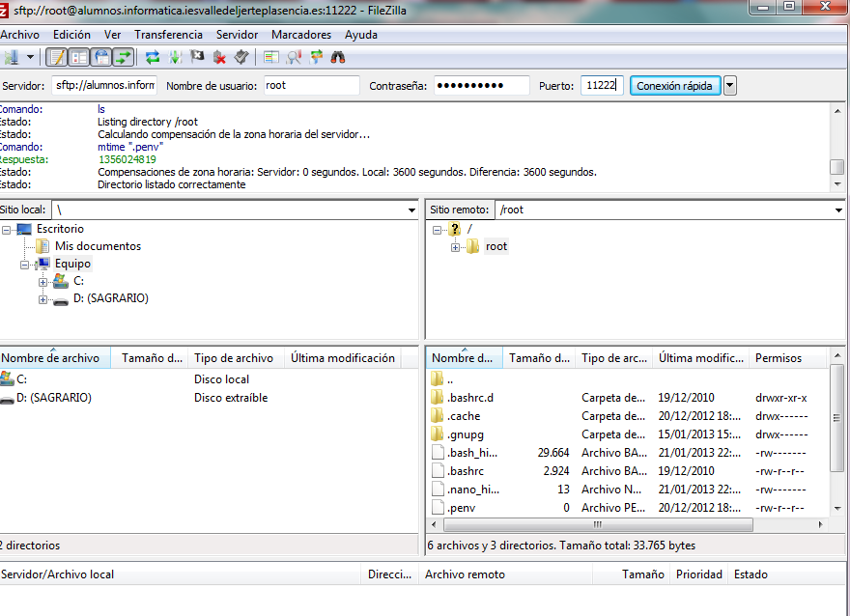Toggle transfer queue display icon
This screenshot has width=850, height=616.
123,57
